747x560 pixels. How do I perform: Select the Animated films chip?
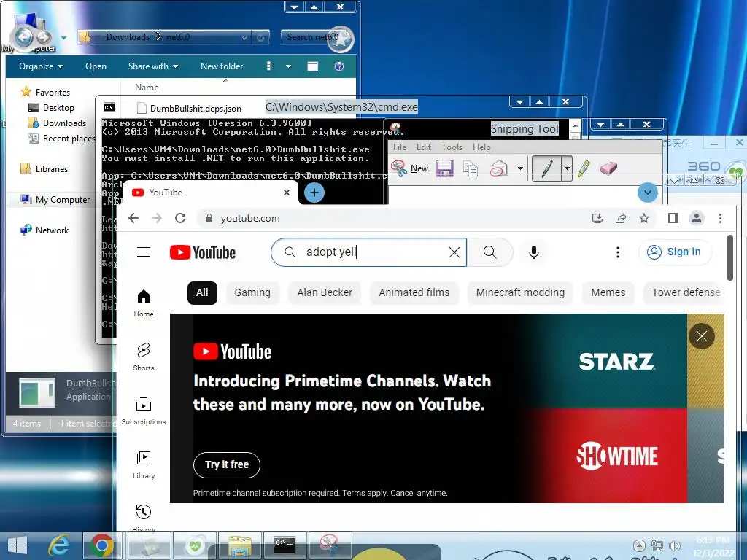click(414, 292)
